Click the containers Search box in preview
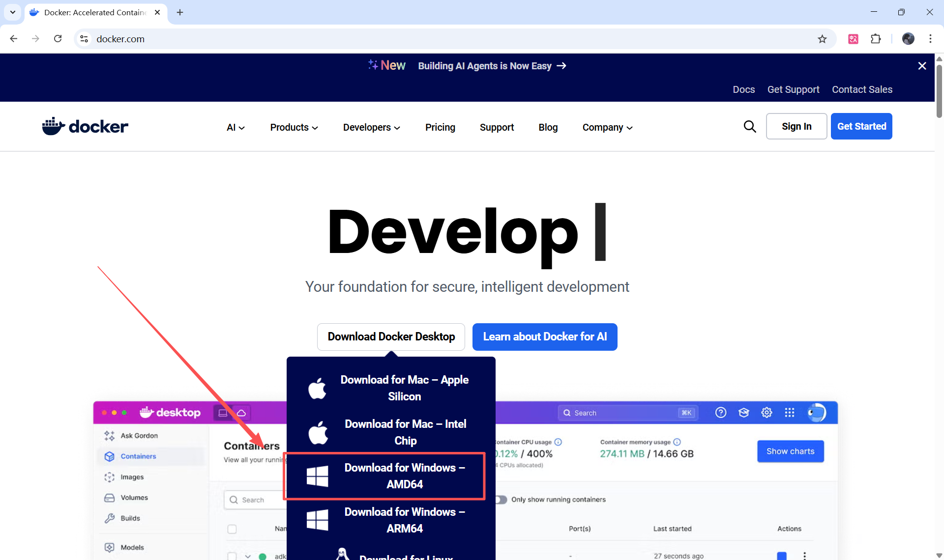 [255, 500]
